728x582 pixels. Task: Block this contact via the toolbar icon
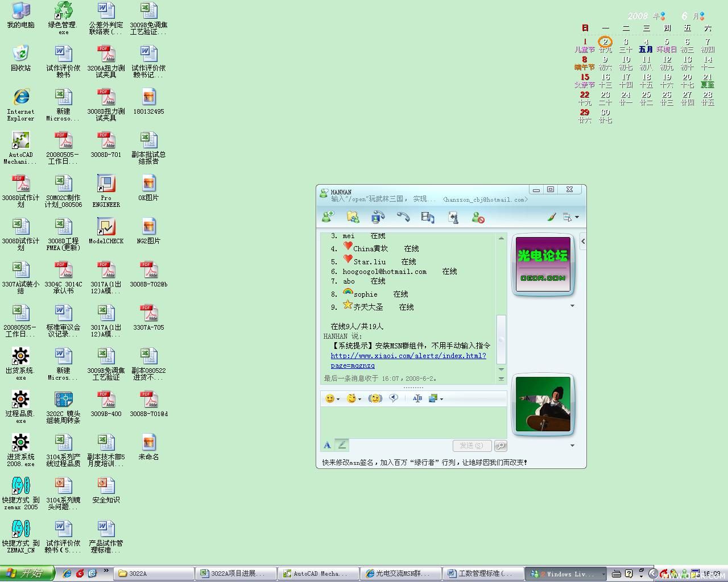(478, 217)
